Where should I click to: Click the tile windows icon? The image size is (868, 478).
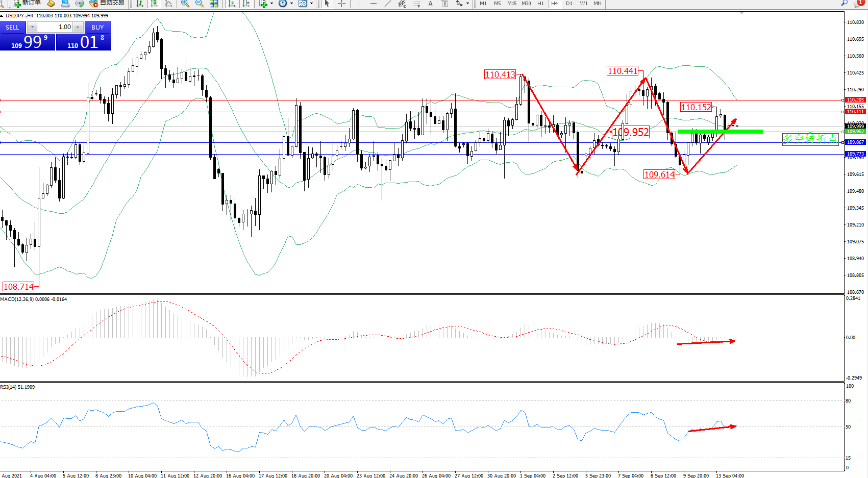(214, 4)
